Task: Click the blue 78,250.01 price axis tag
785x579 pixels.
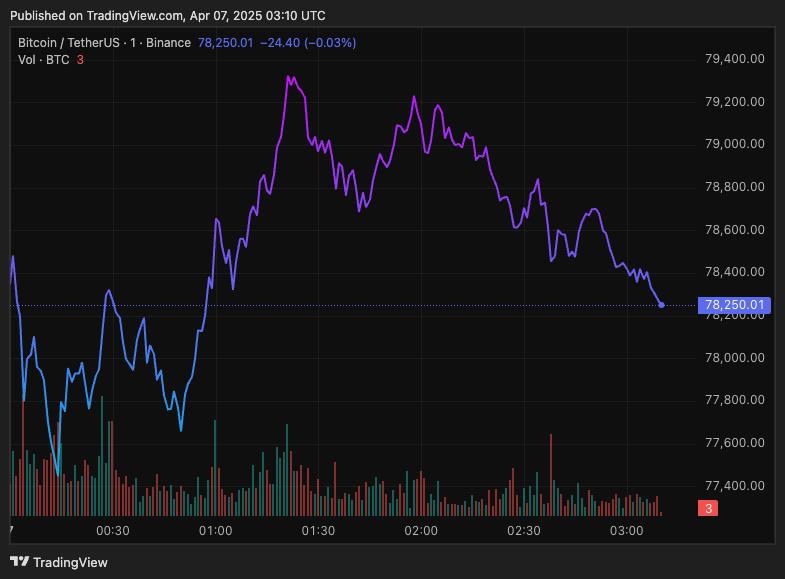Action: click(734, 305)
